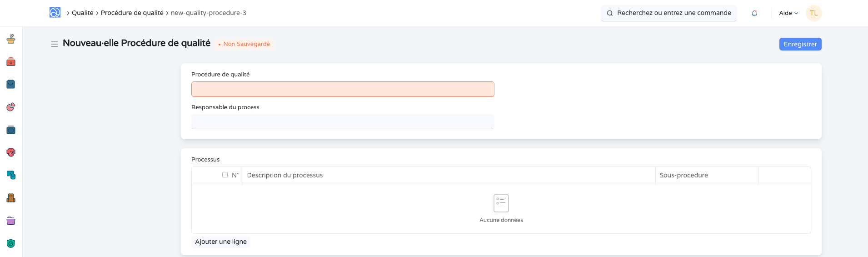This screenshot has width=868, height=257.
Task: Expand the Aide dropdown menu
Action: point(788,13)
